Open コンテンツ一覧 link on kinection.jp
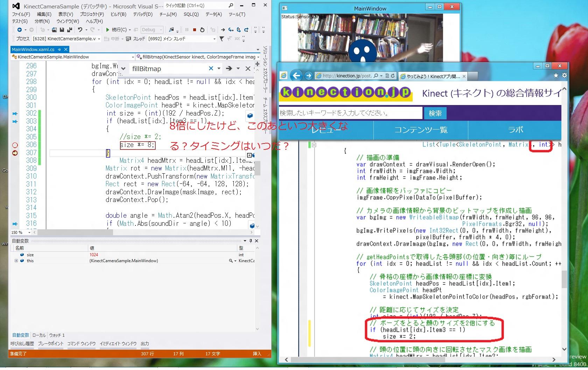588x370 pixels. click(421, 130)
